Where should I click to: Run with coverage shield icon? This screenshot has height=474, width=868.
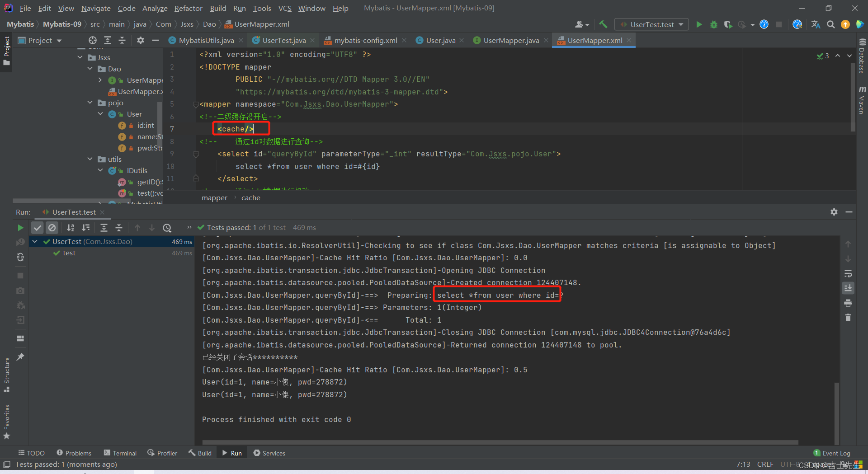tap(727, 24)
